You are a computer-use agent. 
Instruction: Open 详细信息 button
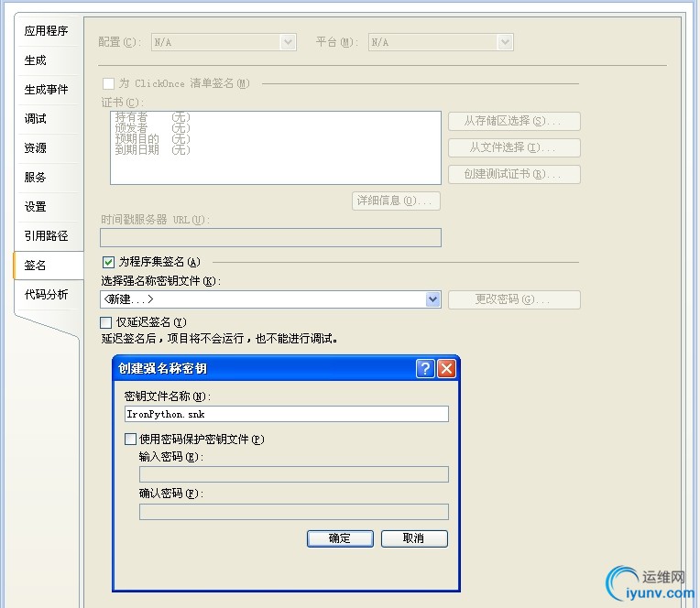point(396,201)
